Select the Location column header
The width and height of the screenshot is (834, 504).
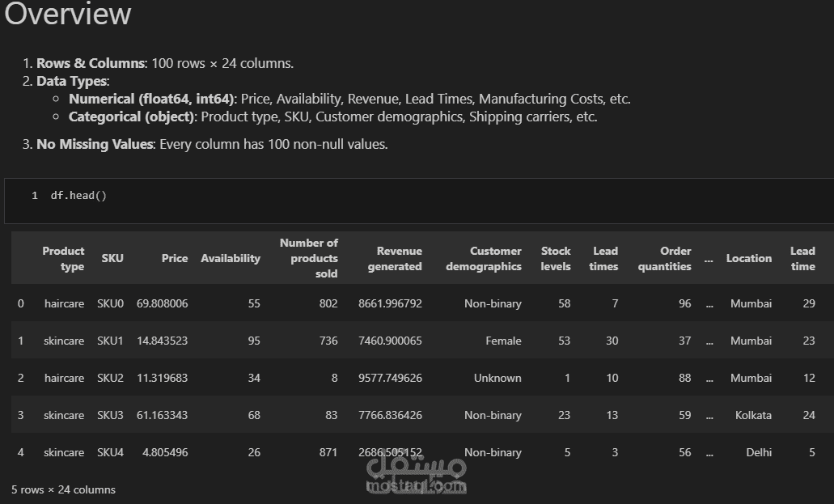748,259
